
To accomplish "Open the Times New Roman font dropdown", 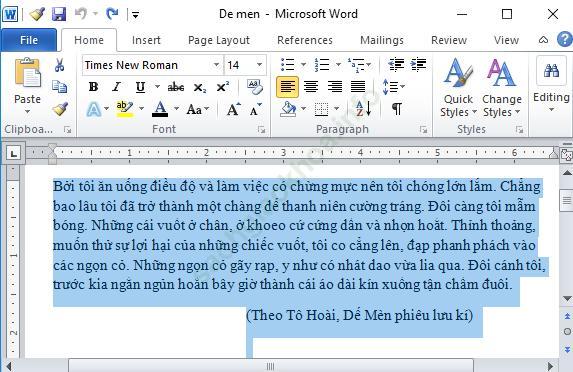I will click(x=216, y=65).
